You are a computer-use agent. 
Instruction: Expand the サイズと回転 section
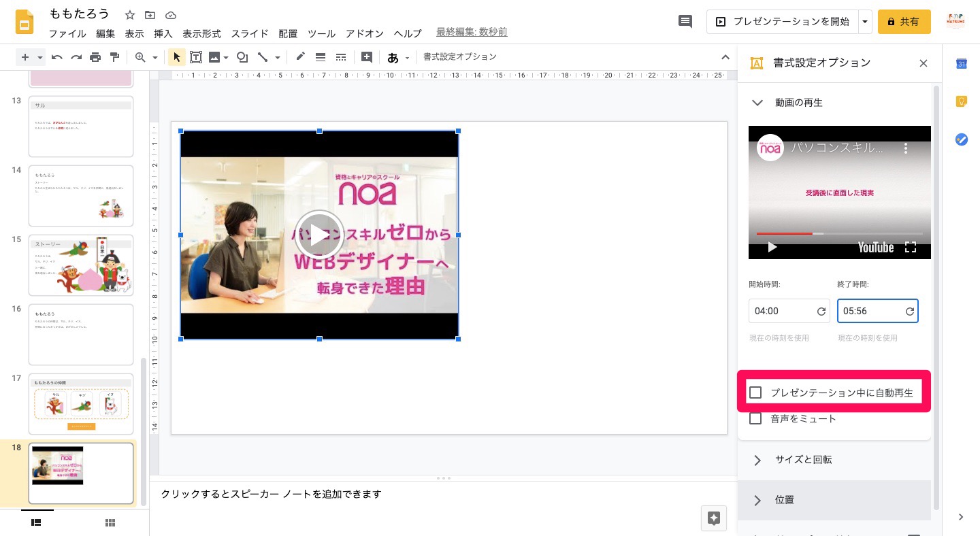coord(757,460)
